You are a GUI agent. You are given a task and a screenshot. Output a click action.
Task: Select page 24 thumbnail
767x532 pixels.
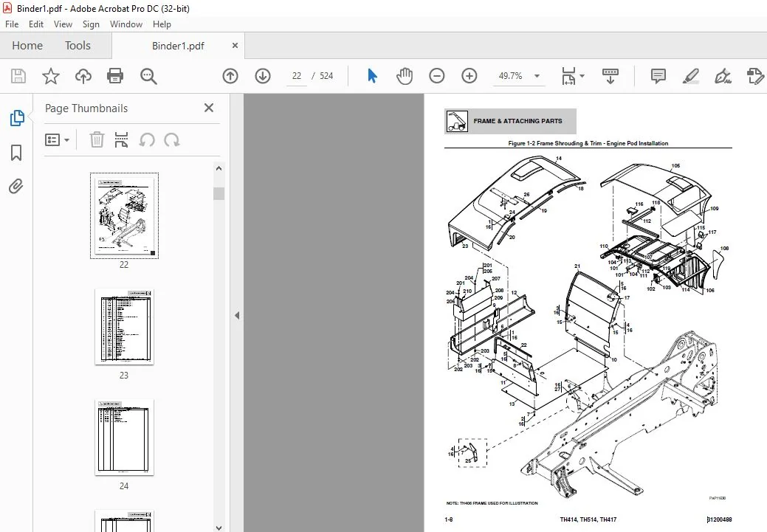point(124,437)
